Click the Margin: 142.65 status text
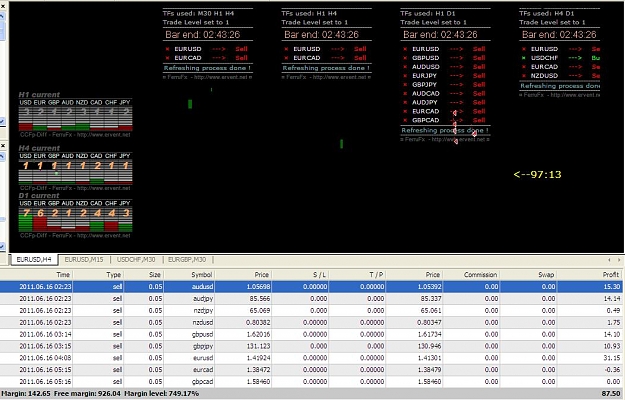 point(26,394)
